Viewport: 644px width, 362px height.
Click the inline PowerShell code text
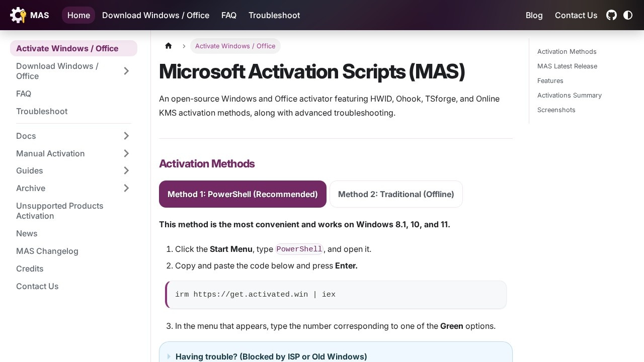(x=299, y=249)
